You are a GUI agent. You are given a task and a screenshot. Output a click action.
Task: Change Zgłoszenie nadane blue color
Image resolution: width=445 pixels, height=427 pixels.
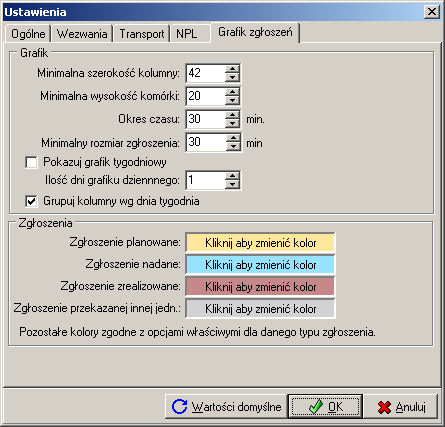tap(260, 265)
